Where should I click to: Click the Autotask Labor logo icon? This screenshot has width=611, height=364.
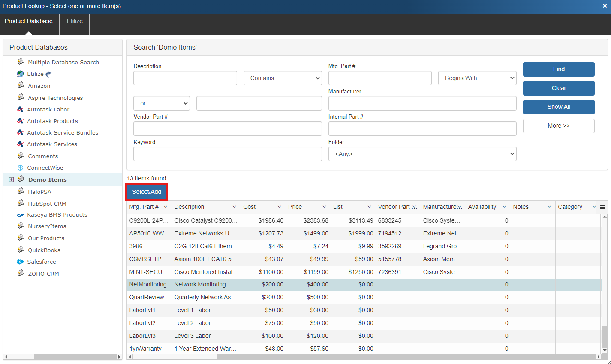click(x=20, y=109)
